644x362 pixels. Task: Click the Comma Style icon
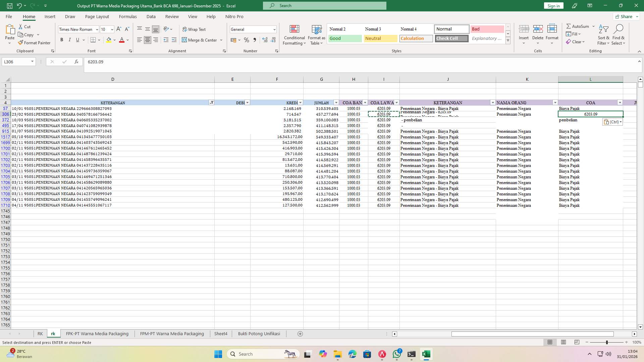pos(255,40)
